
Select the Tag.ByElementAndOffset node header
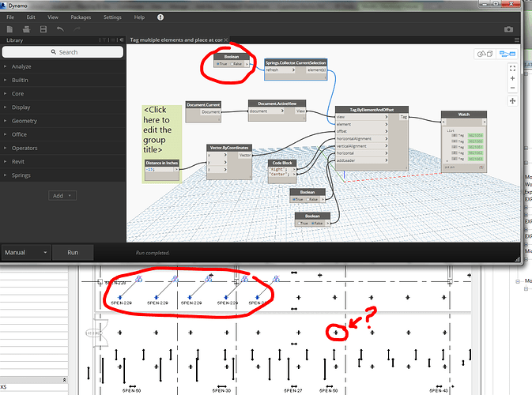coord(372,110)
